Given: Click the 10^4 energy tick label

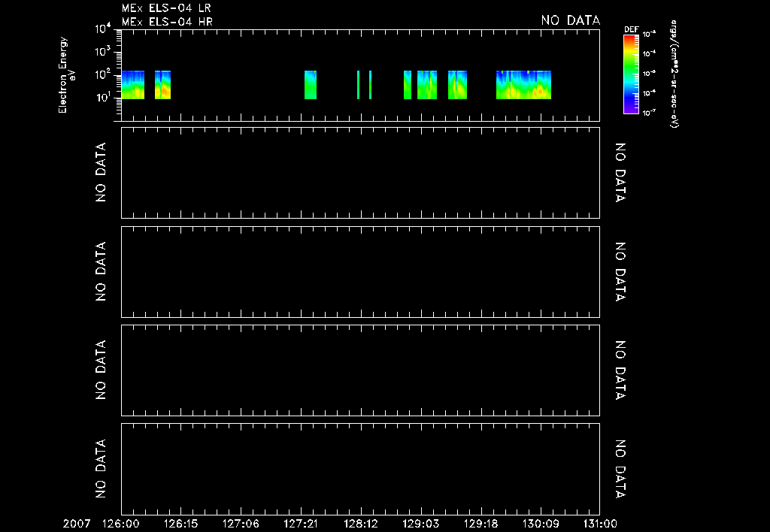Looking at the screenshot, I should click(x=104, y=29).
